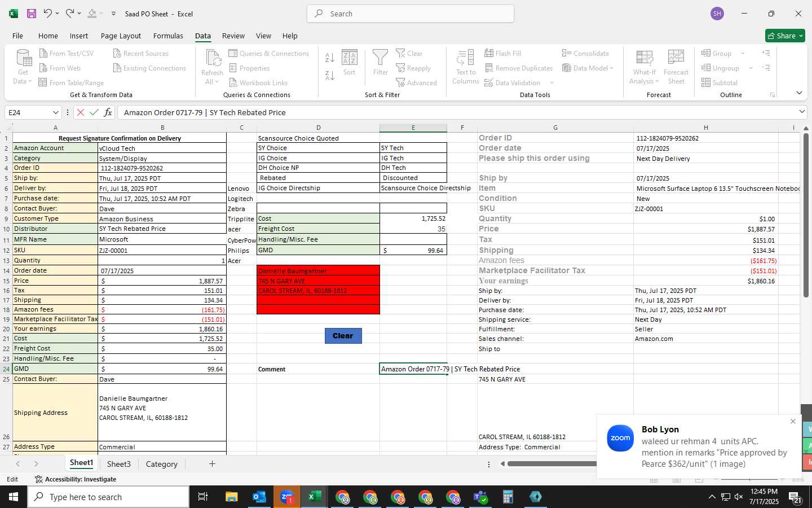Open Outline dialog launcher
Screen dimensions: 812x508
[773, 95]
